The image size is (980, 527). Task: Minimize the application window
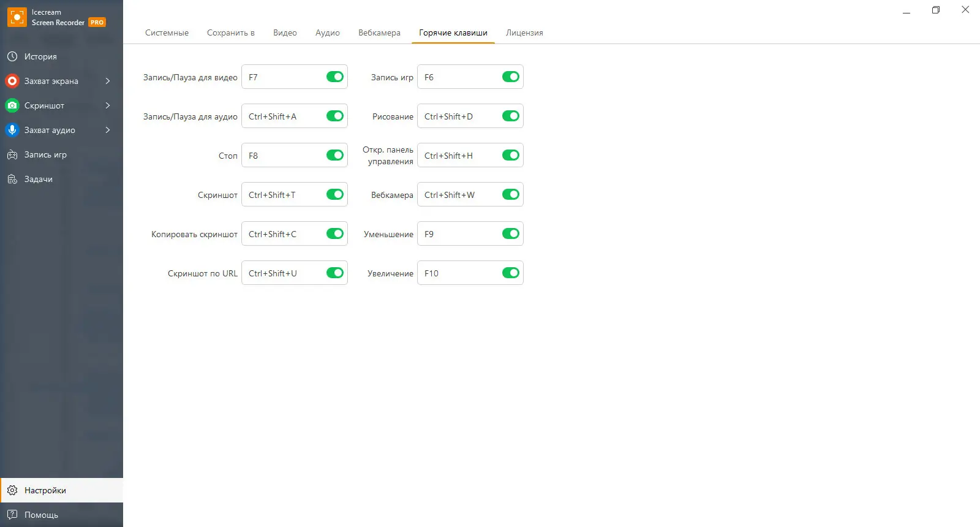point(907,10)
